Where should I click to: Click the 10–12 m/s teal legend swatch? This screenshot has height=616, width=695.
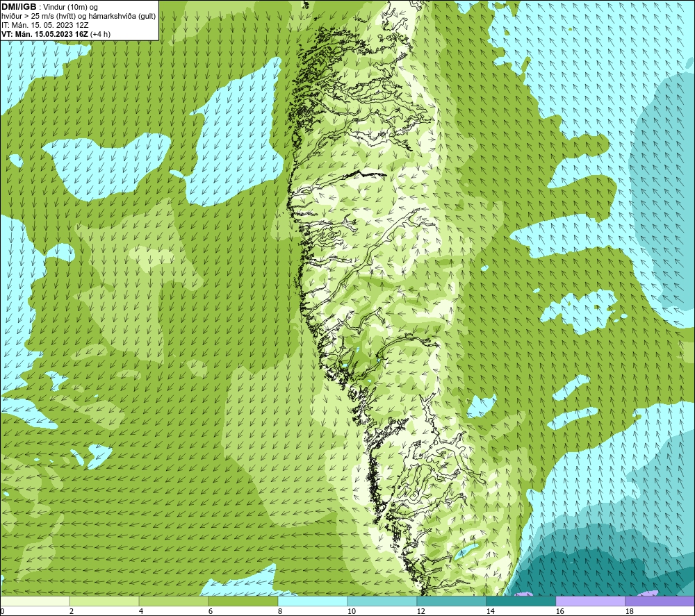[382, 601]
